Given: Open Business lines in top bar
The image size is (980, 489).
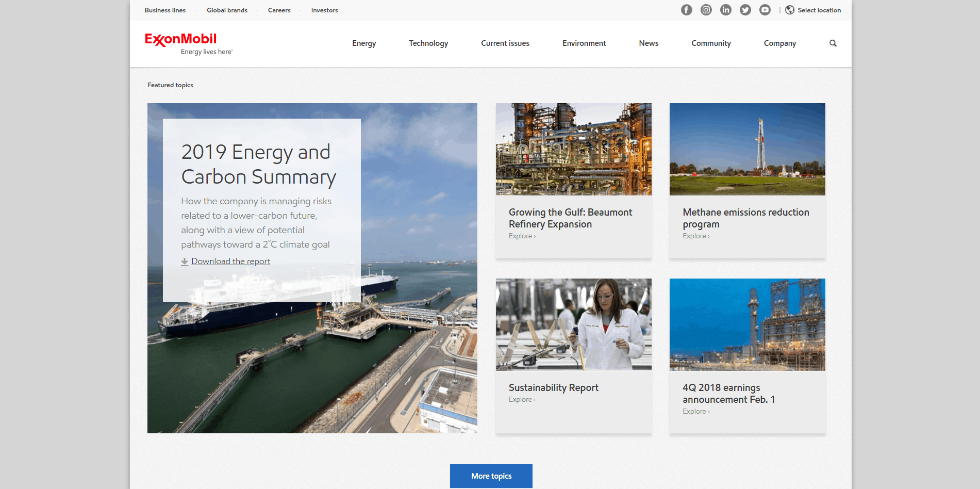Looking at the screenshot, I should (x=165, y=10).
